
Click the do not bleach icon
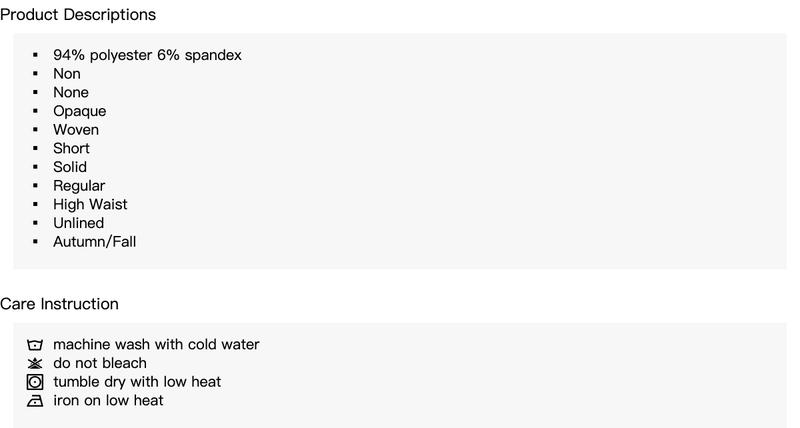35,363
